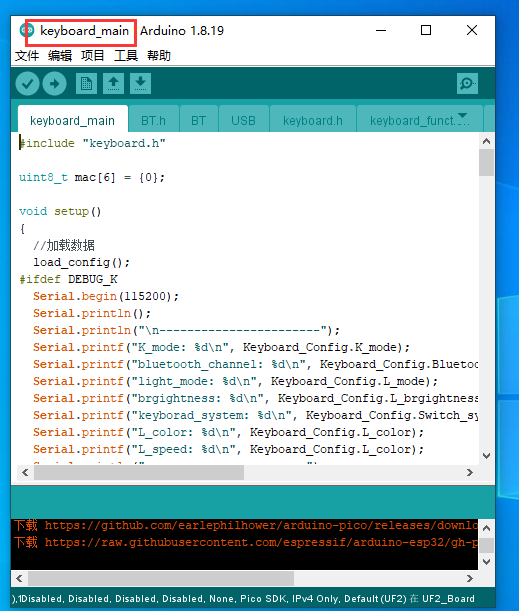519x611 pixels.
Task: Click the brgightness printf line
Action: (x=256, y=398)
